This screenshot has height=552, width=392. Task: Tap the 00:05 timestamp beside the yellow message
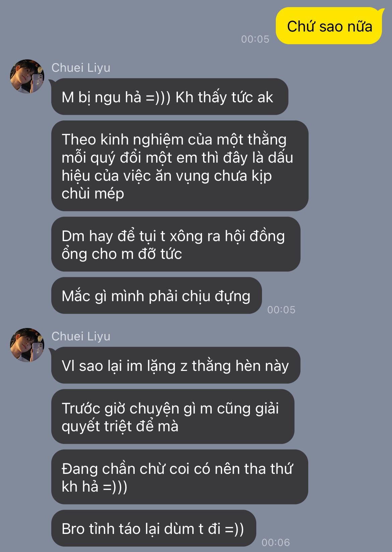pos(255,39)
